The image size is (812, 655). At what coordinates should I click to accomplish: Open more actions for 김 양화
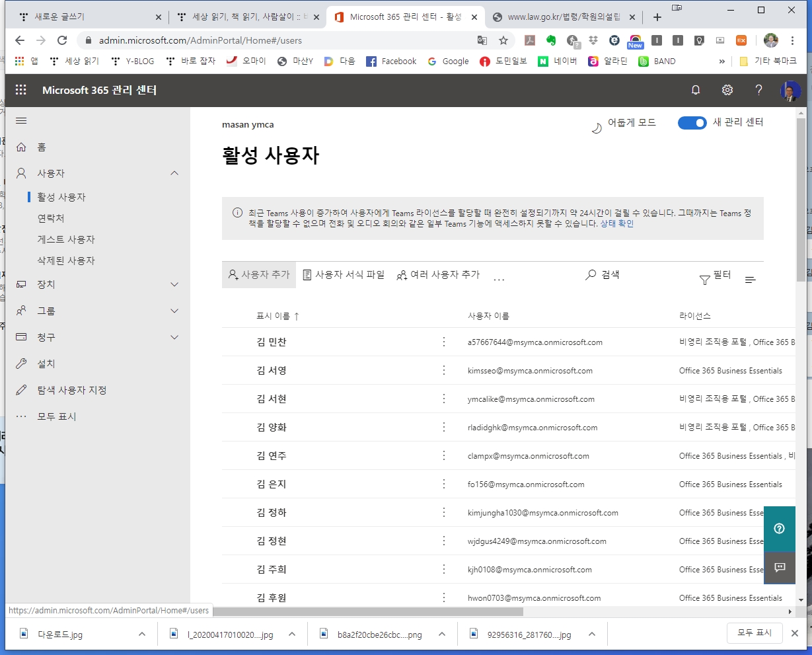(x=444, y=427)
